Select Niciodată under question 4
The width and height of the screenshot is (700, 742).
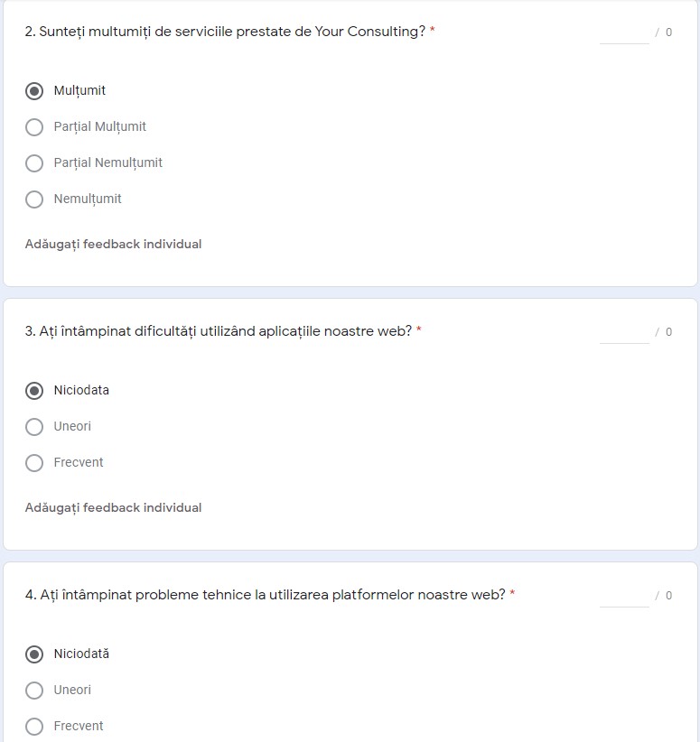(34, 654)
